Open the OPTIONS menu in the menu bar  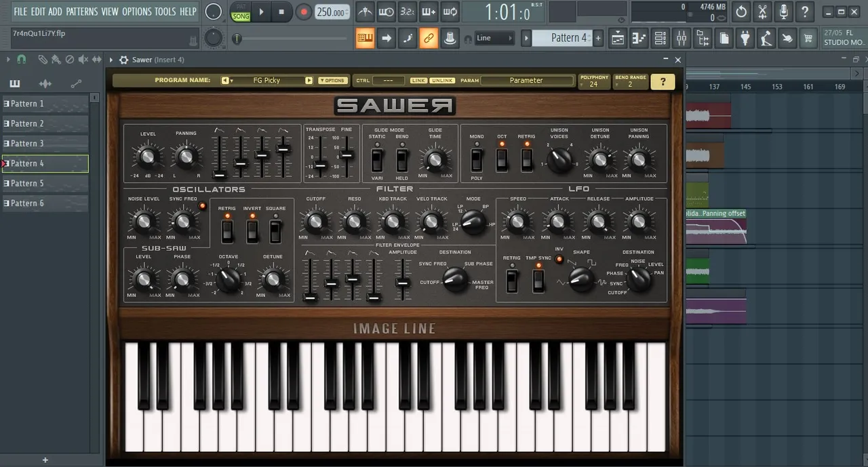(x=137, y=12)
